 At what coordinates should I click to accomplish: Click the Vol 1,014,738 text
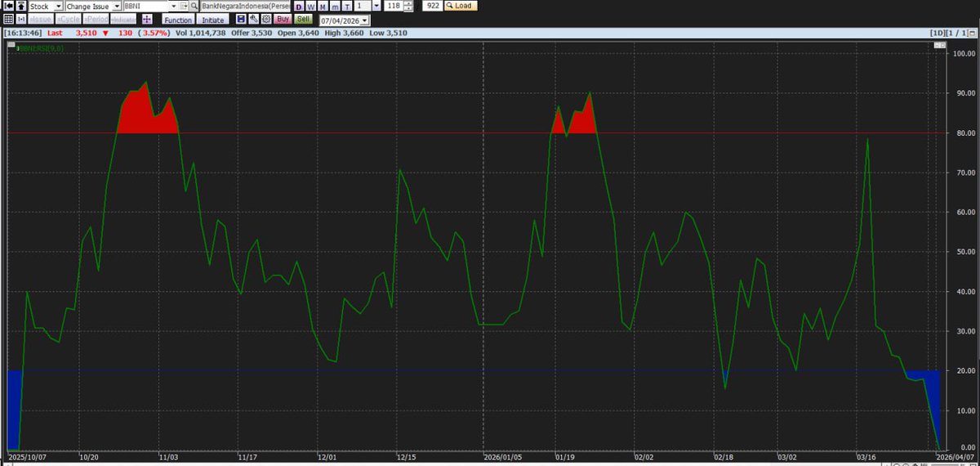point(201,33)
